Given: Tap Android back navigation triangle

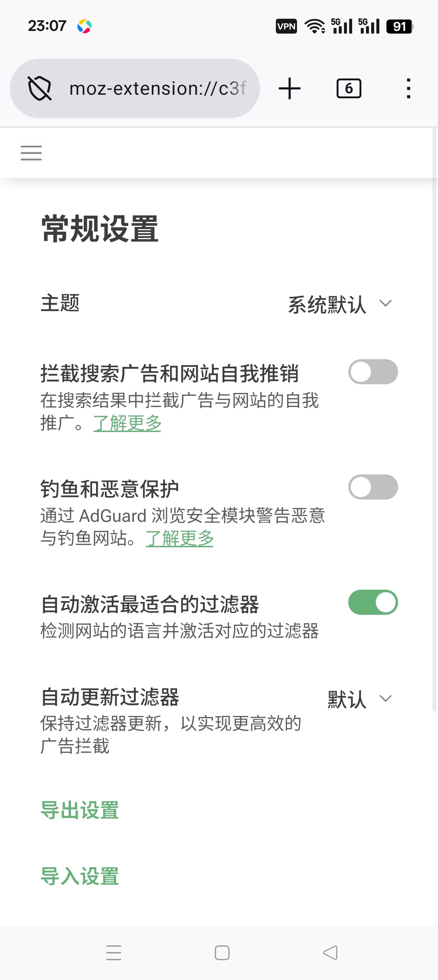Looking at the screenshot, I should [330, 953].
